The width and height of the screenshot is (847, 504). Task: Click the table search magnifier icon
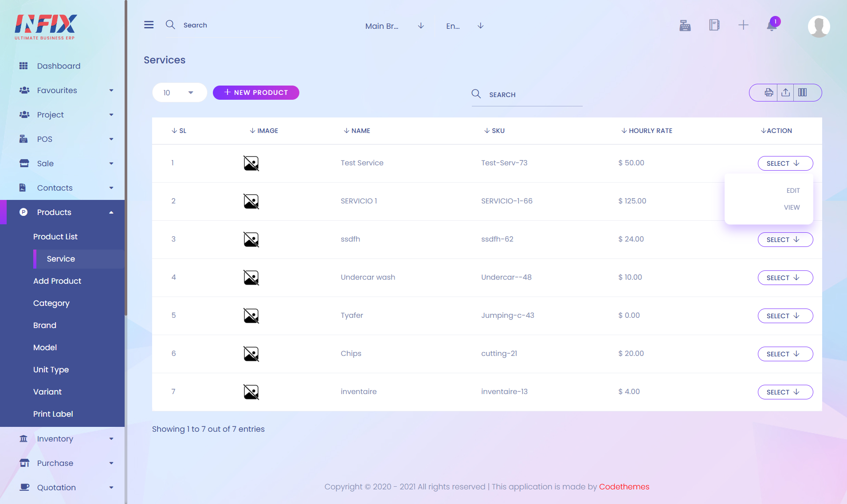click(476, 94)
